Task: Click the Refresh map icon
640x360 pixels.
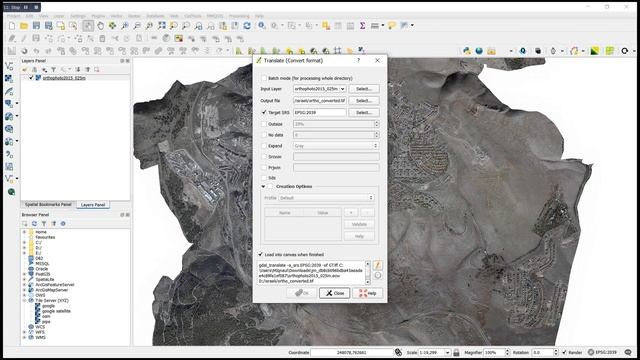Action: 247,26
